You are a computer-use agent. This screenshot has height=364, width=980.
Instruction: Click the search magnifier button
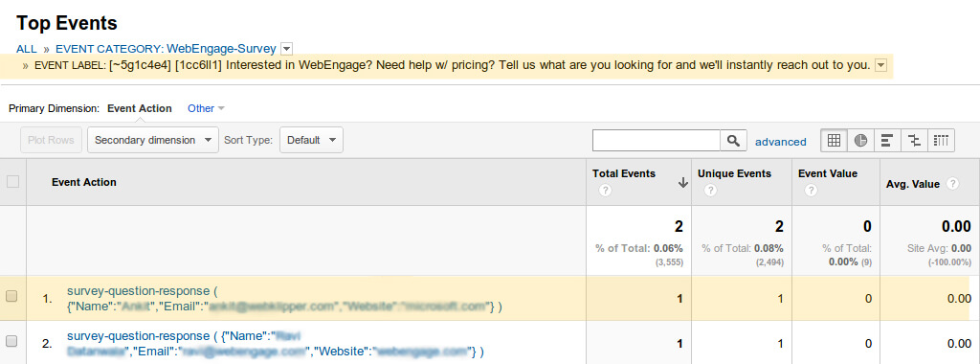pyautogui.click(x=734, y=141)
